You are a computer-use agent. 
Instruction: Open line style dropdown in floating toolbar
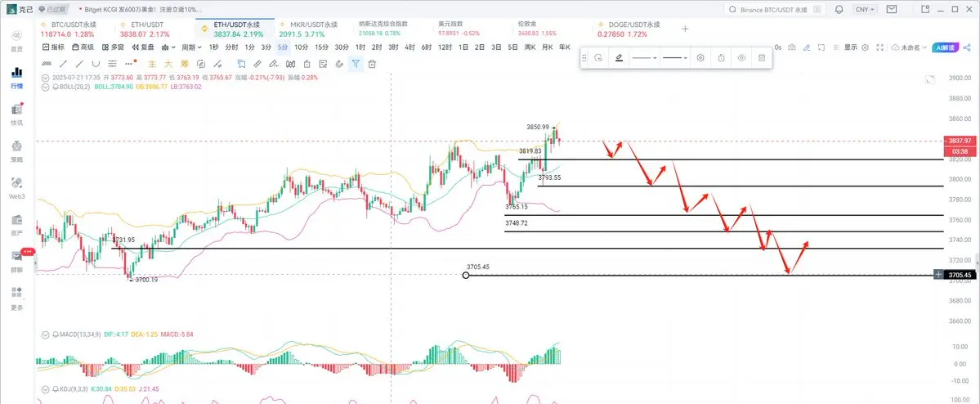click(644, 57)
